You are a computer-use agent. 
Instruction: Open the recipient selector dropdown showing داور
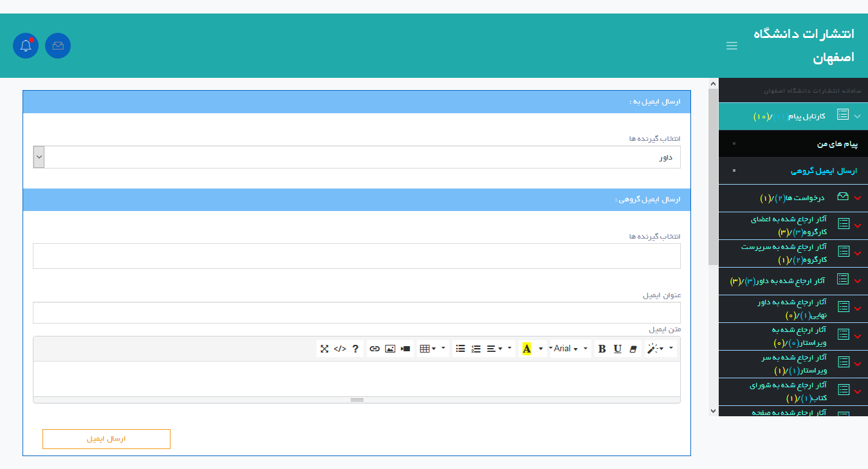tap(356, 157)
